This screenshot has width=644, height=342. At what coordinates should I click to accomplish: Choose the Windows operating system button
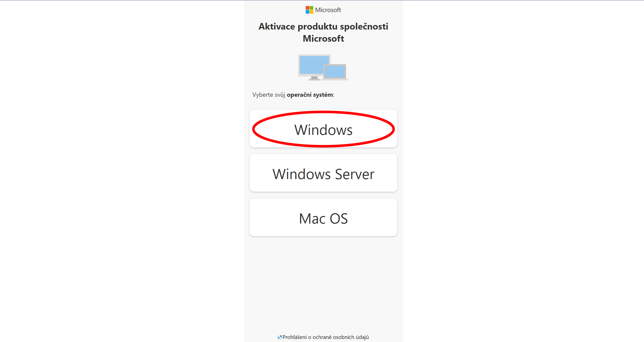tap(323, 129)
